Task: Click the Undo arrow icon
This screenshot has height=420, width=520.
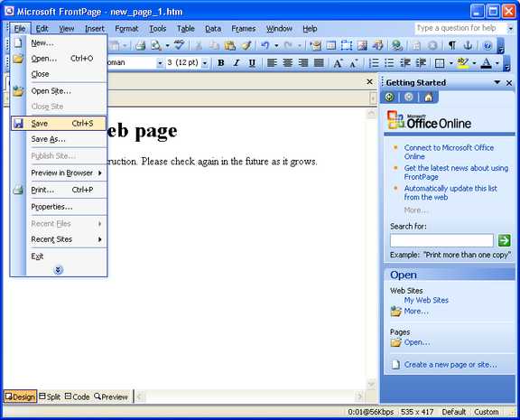Action: (265, 45)
